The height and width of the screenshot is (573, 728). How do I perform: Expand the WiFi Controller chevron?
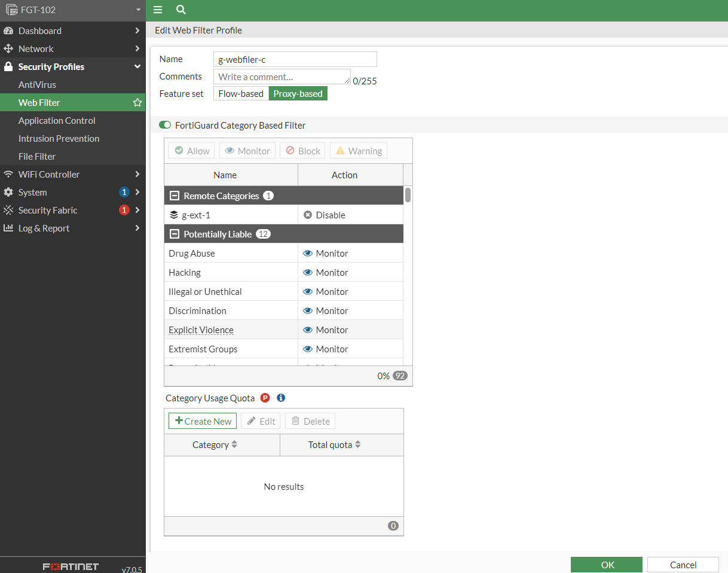click(137, 174)
